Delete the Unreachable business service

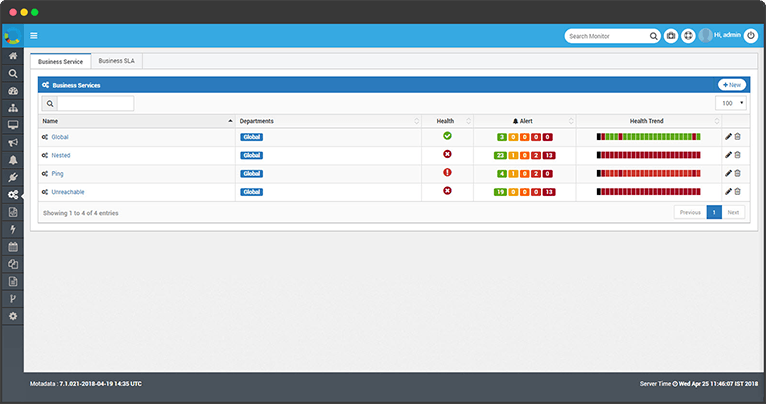pyautogui.click(x=738, y=191)
